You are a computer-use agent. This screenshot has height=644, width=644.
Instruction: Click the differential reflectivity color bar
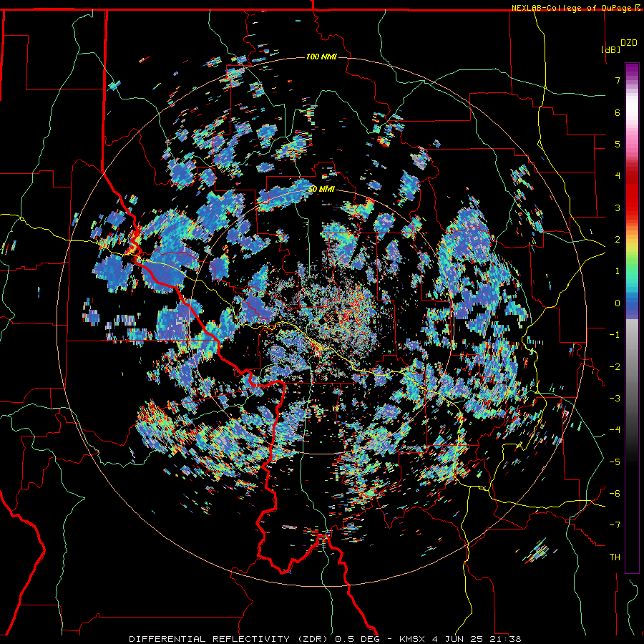pos(632,318)
